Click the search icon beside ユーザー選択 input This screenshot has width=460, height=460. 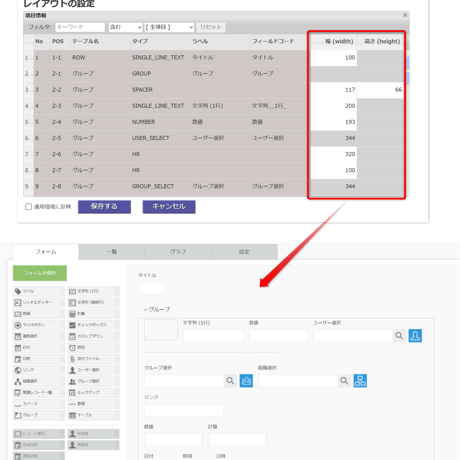click(x=399, y=336)
